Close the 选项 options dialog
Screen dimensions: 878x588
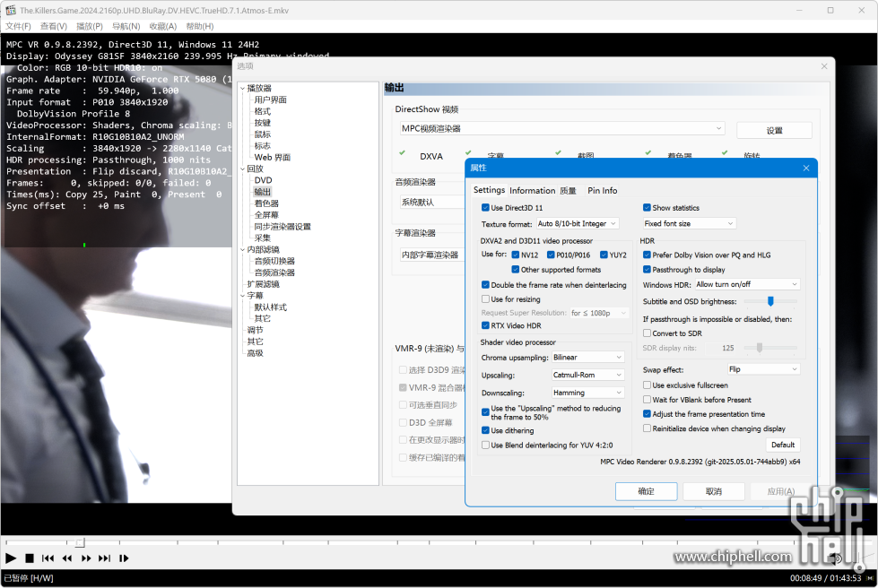pos(823,66)
